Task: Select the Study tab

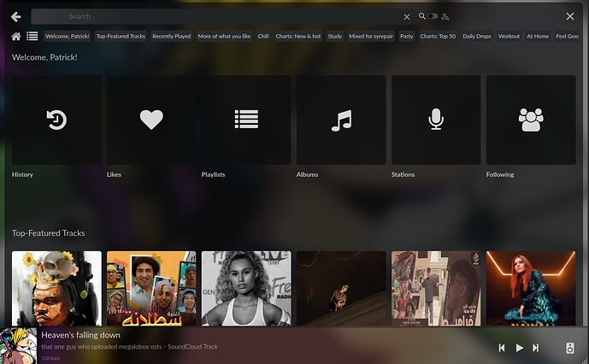Action: pos(335,36)
